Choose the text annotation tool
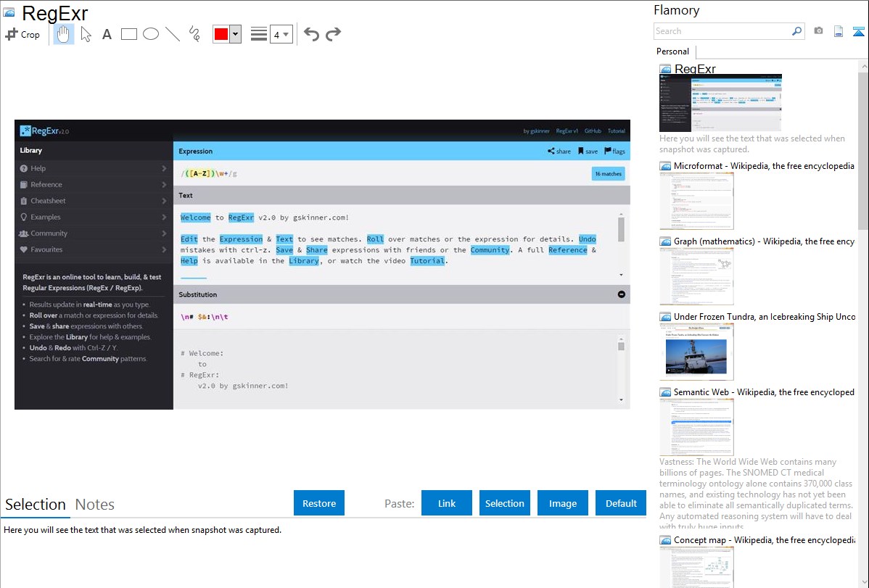Viewport: 869px width, 588px height. (107, 34)
